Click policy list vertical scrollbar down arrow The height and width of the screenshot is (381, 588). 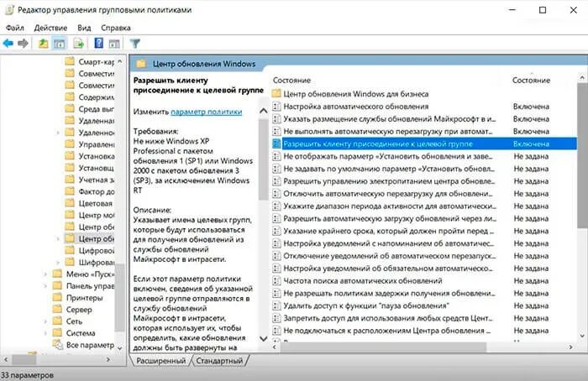coord(582,336)
